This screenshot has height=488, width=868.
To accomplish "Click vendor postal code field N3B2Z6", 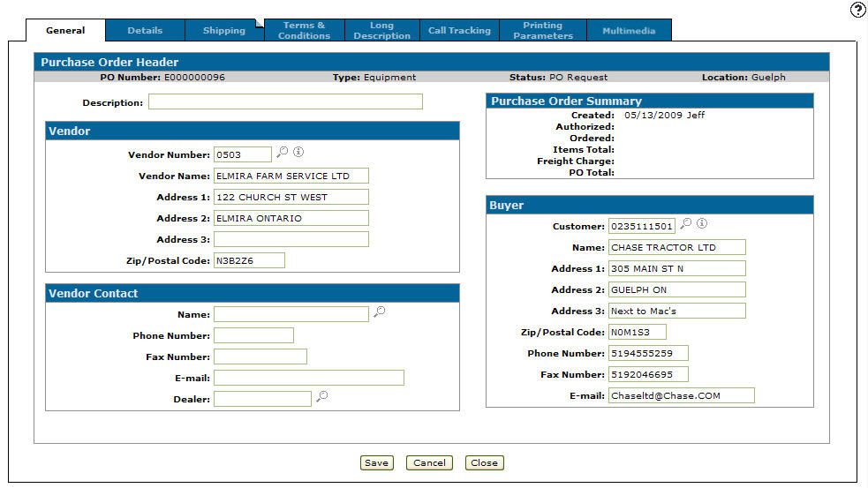I will (x=249, y=260).
